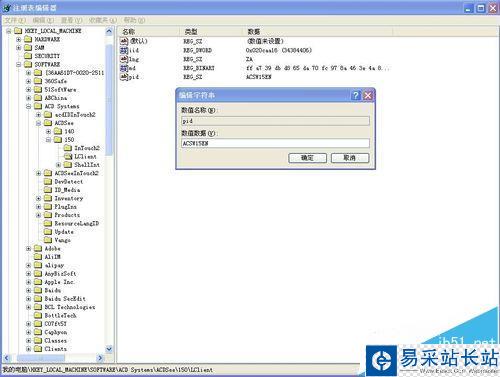Screen dimensions: 500x377
Task: Click tree scrollbar down arrow
Action: point(109,349)
